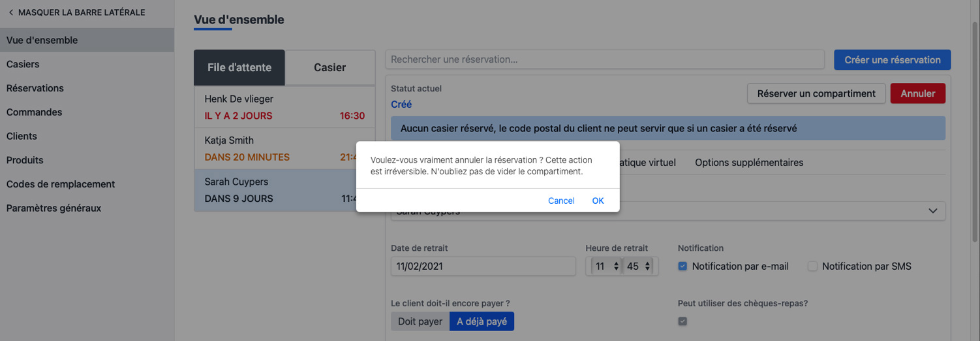Toggle the Notification par e-mail checkbox

click(682, 266)
